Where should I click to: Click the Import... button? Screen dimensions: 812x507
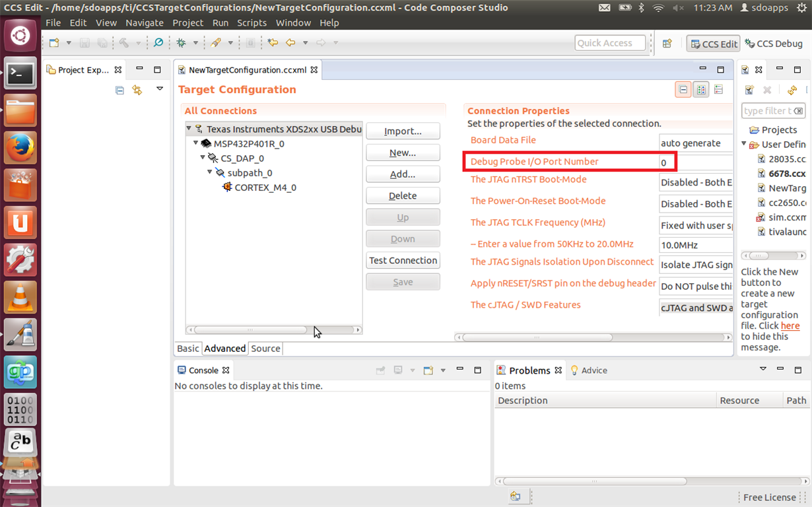[403, 131]
